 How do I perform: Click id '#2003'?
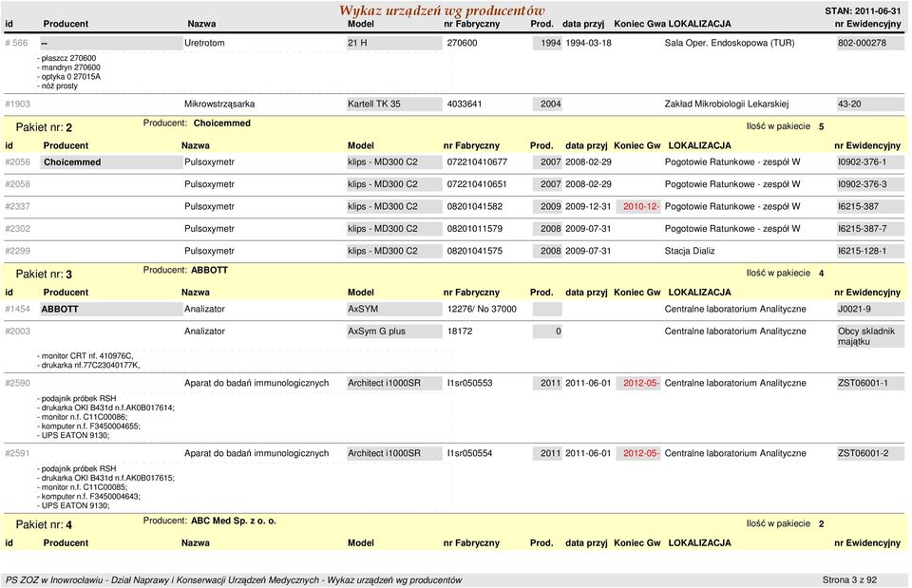pyautogui.click(x=17, y=331)
